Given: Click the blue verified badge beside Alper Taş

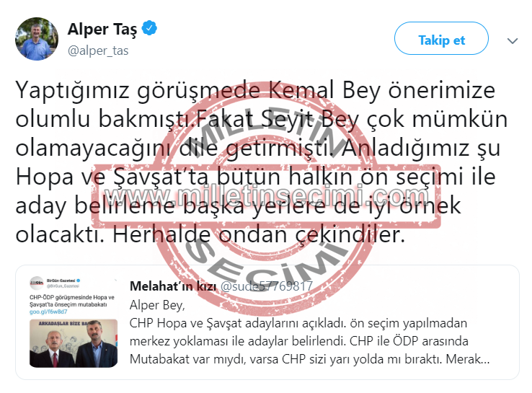Looking at the screenshot, I should click(149, 28).
